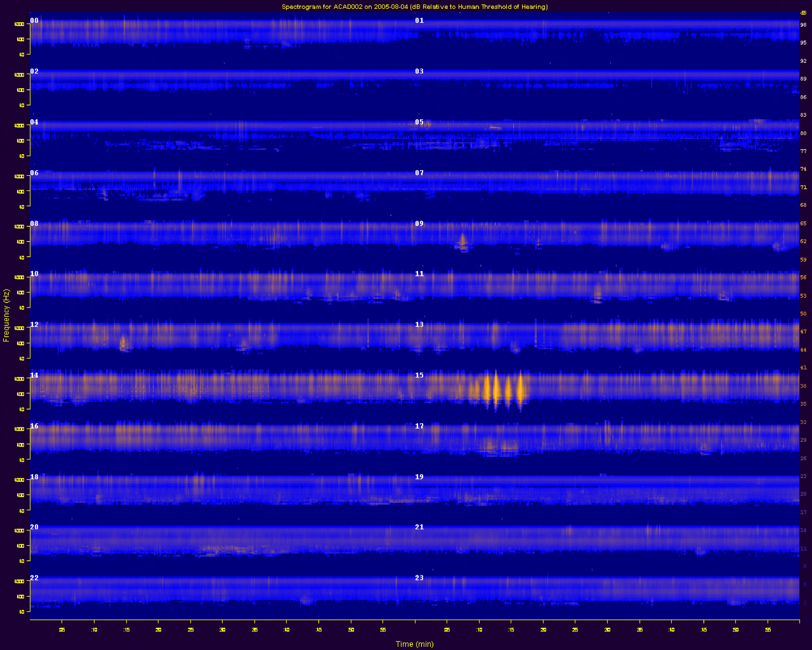Select the hour label 00
The width and height of the screenshot is (812, 650).
(x=34, y=21)
